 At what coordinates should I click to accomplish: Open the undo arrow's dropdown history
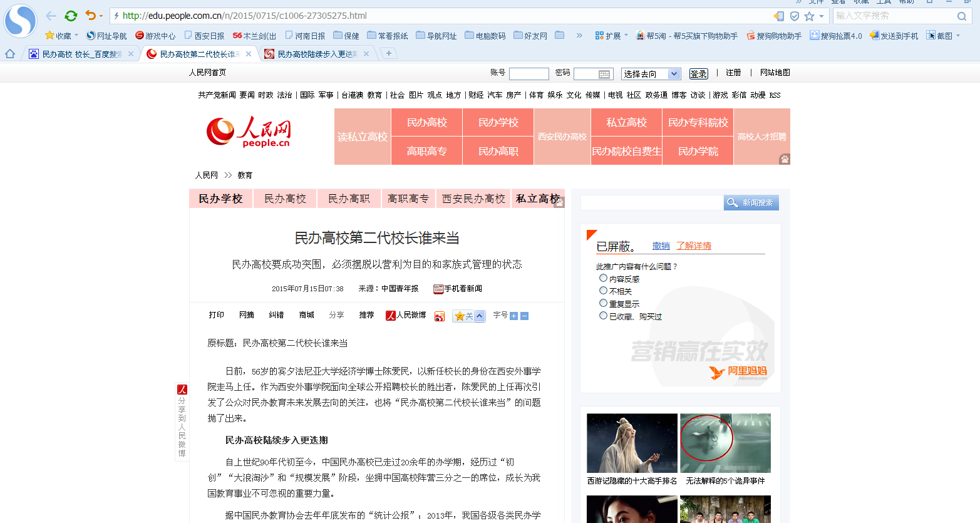[101, 16]
